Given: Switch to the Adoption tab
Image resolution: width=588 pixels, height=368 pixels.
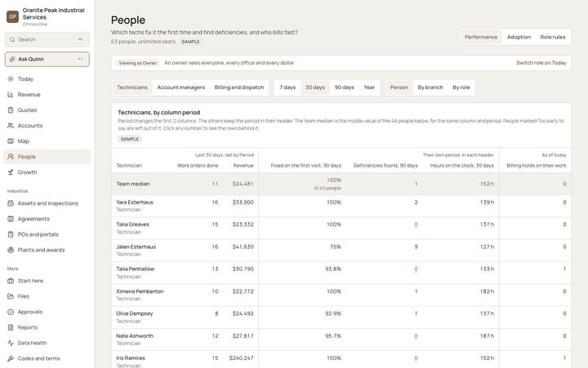Looking at the screenshot, I should [x=519, y=37].
